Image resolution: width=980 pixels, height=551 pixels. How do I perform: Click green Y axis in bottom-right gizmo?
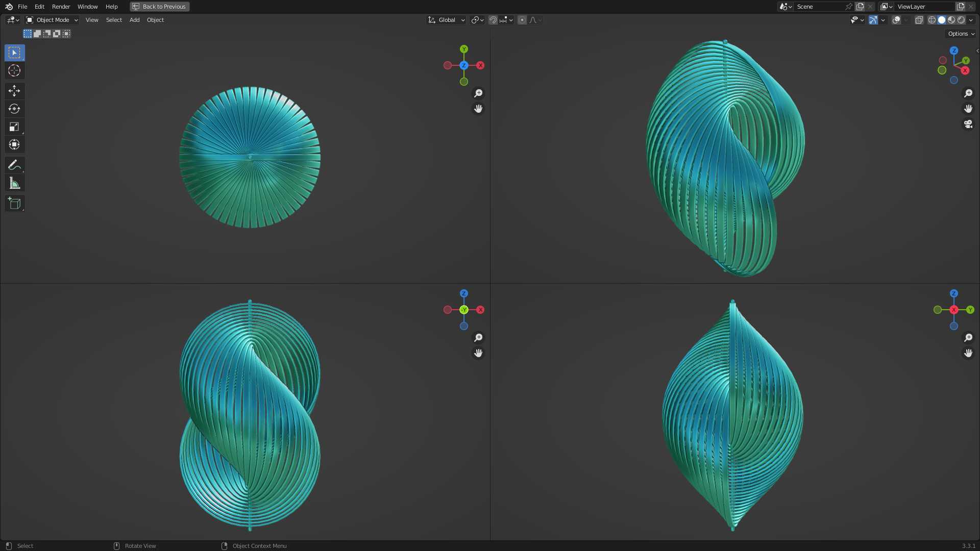(x=970, y=310)
